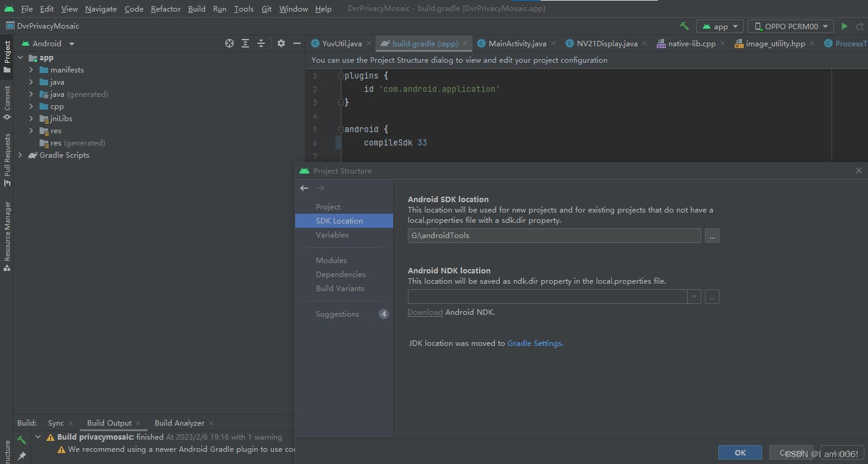Click the Download Android NDK link
Image resolution: width=868 pixels, height=464 pixels.
pos(425,312)
